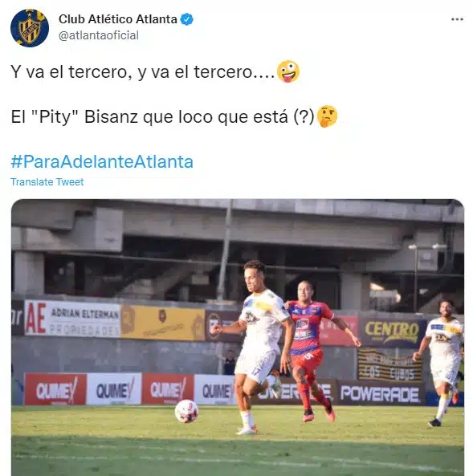
Task: Click the tweet text about "Pity" Bisanz
Action: click(x=162, y=117)
